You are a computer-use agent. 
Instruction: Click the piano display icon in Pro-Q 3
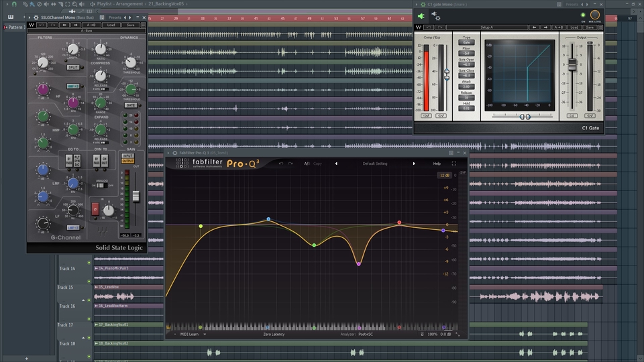click(x=168, y=327)
